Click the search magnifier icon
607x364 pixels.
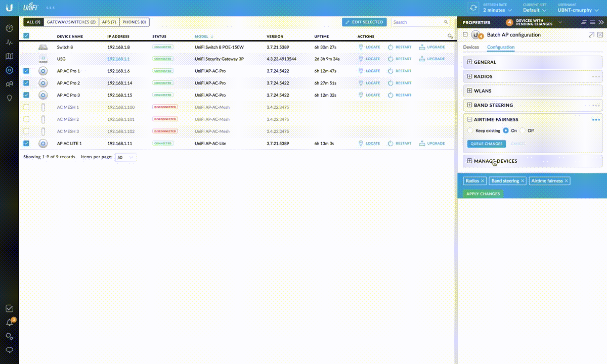(446, 22)
